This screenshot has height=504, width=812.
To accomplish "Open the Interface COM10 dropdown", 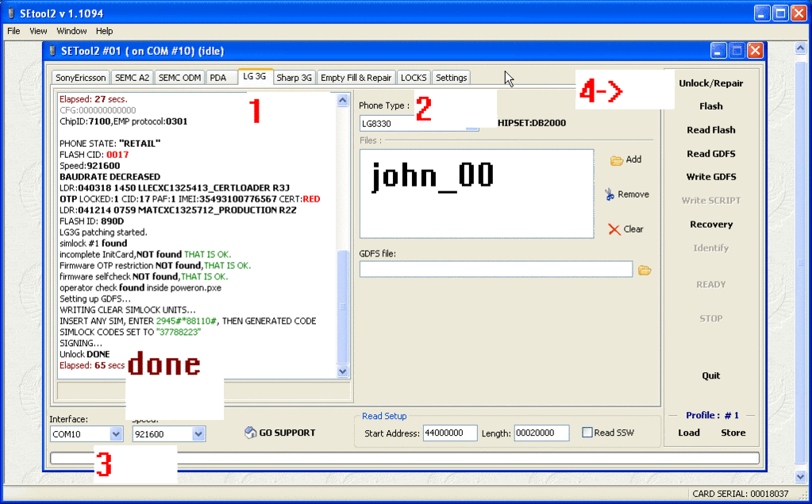I will 116,434.
